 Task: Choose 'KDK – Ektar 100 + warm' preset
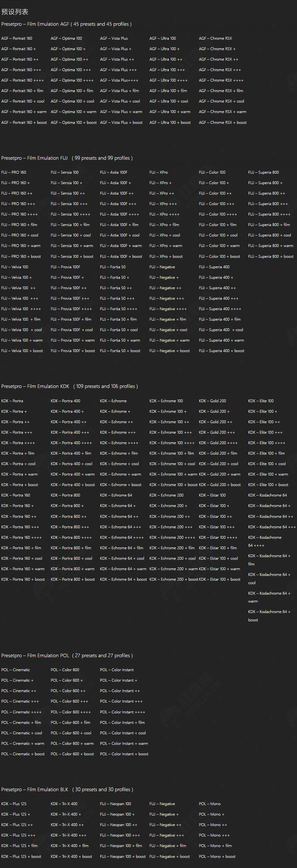tap(220, 569)
